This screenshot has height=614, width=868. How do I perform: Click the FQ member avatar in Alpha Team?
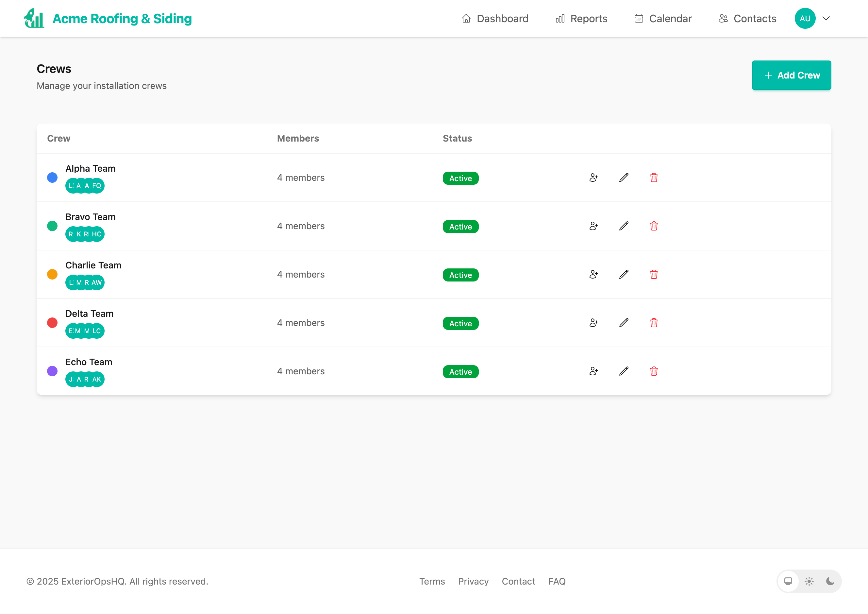click(97, 186)
